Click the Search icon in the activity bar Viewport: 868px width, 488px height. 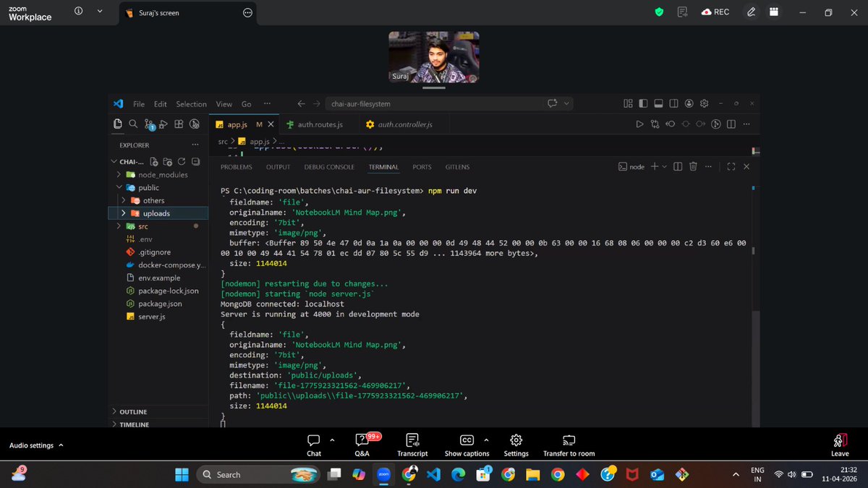pyautogui.click(x=133, y=124)
